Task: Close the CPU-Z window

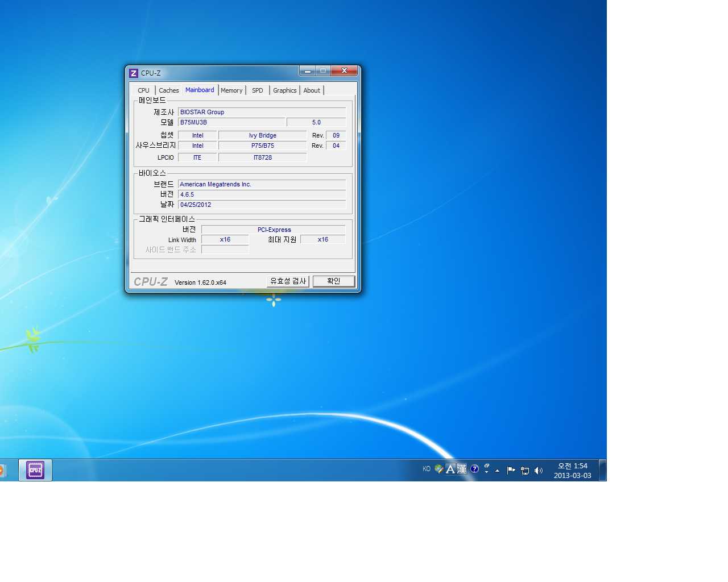Action: pyautogui.click(x=344, y=70)
